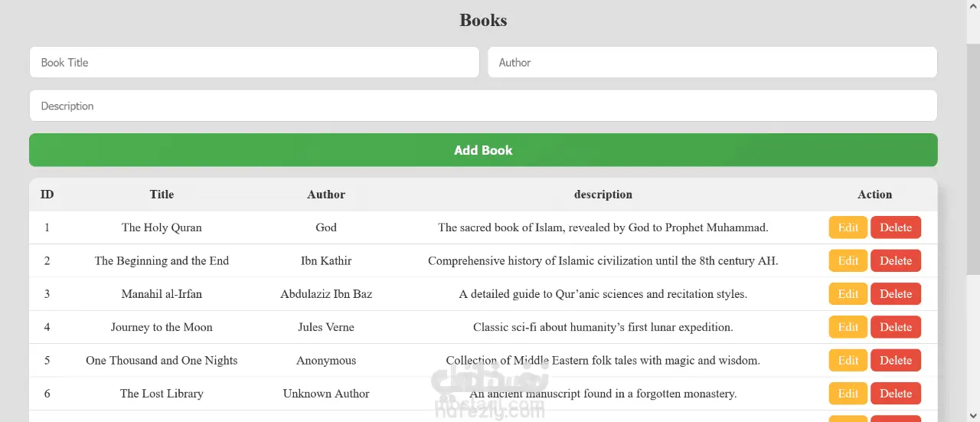Edit The Beginning and the End
980x422 pixels.
(848, 260)
